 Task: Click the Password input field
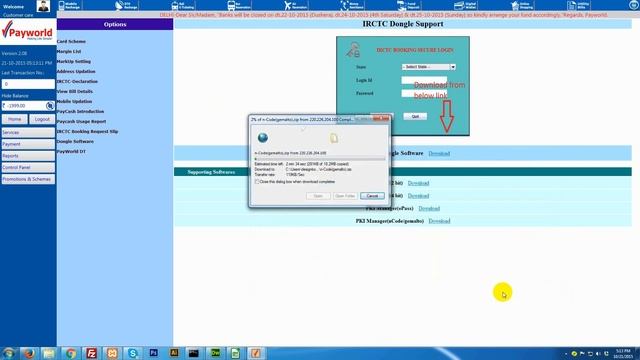(x=424, y=93)
